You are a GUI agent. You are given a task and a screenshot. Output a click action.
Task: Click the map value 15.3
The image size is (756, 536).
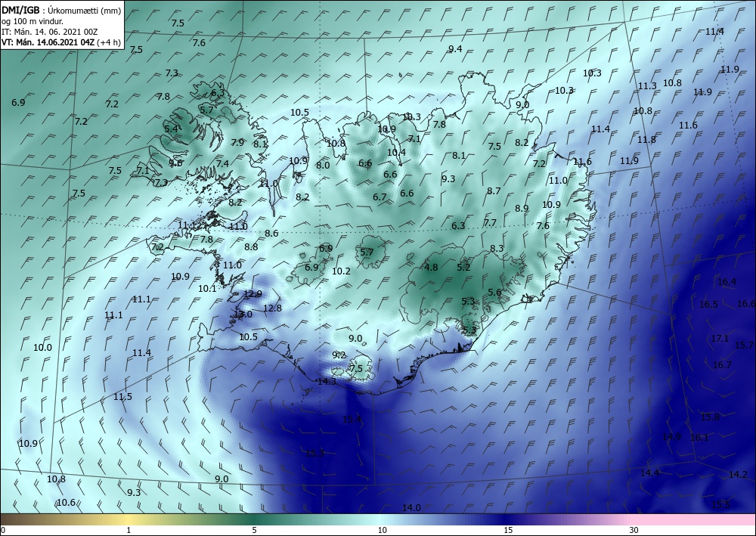(x=314, y=453)
